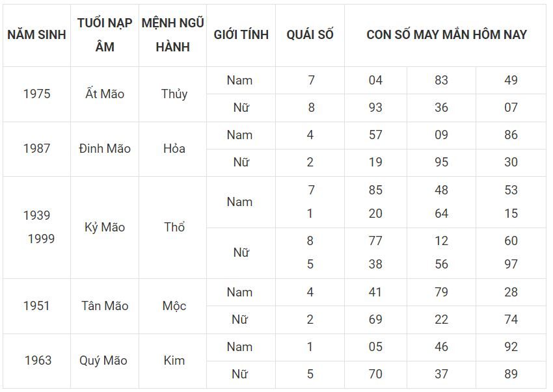This screenshot has width=553, height=392.
Task: Select the Mộc element cell
Action: [x=174, y=306]
